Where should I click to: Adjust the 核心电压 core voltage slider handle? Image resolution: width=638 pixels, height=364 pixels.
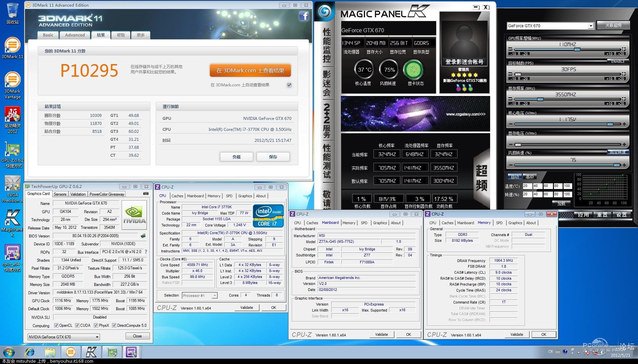[610, 124]
